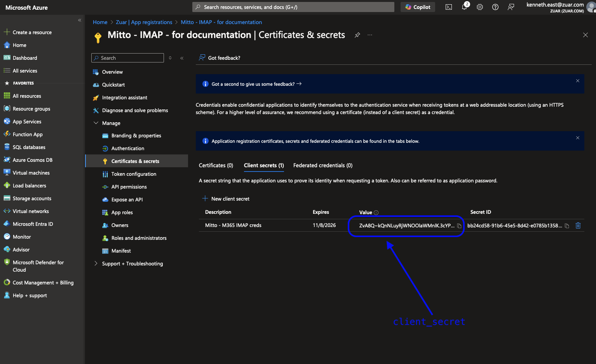Open Branding & properties
Viewport: 596px width, 364px height.
pos(136,135)
